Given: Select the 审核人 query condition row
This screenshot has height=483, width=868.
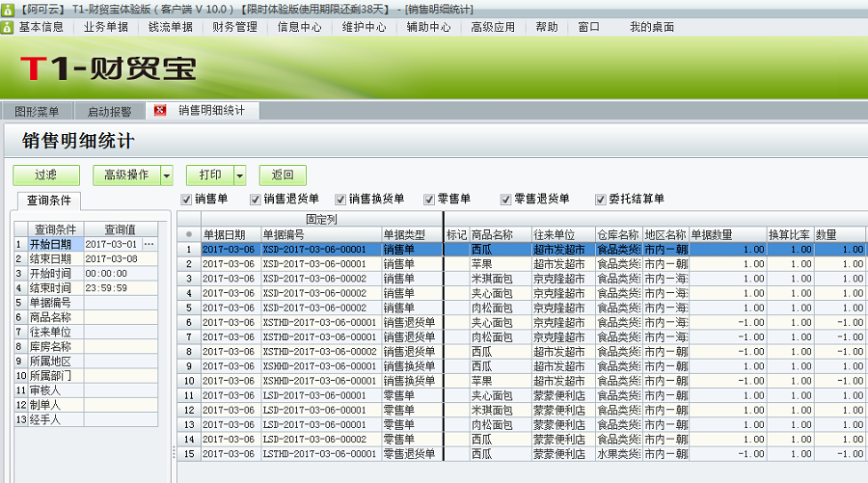Looking at the screenshot, I should [x=86, y=390].
